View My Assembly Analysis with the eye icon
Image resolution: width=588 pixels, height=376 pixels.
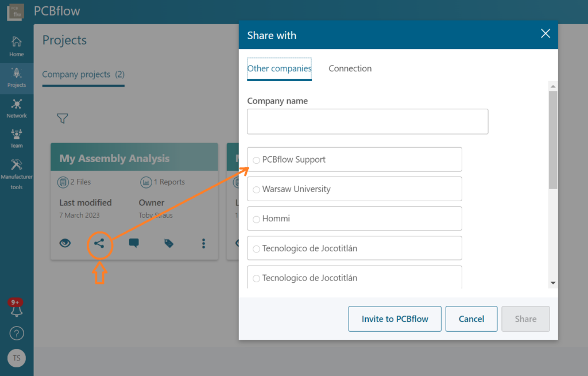coord(65,243)
